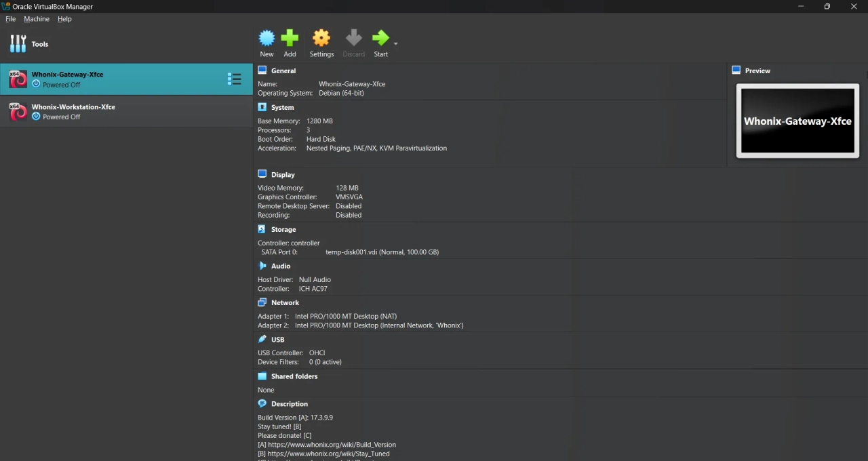The width and height of the screenshot is (868, 461).
Task: Open the Description heading link
Action: tap(290, 403)
